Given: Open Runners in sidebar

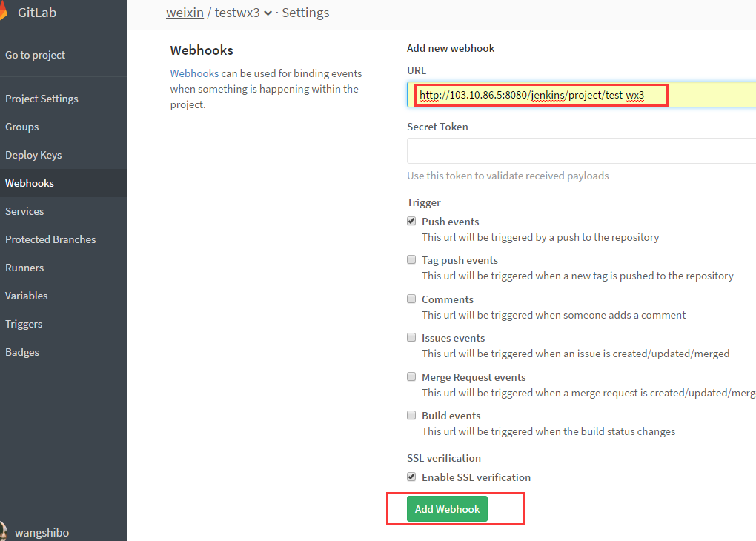Looking at the screenshot, I should pos(24,268).
